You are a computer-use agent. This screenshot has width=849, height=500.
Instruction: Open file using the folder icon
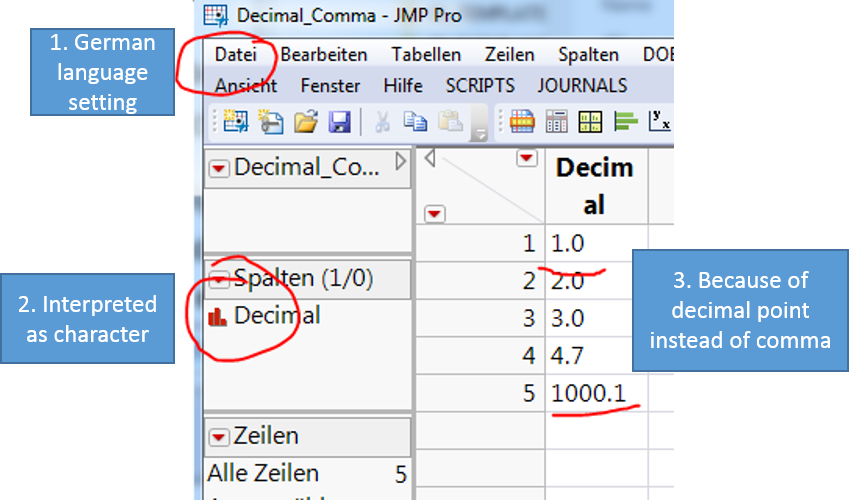point(306,121)
